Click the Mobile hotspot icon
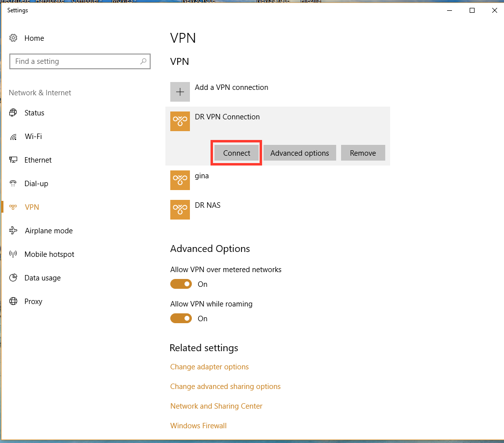 [x=14, y=254]
